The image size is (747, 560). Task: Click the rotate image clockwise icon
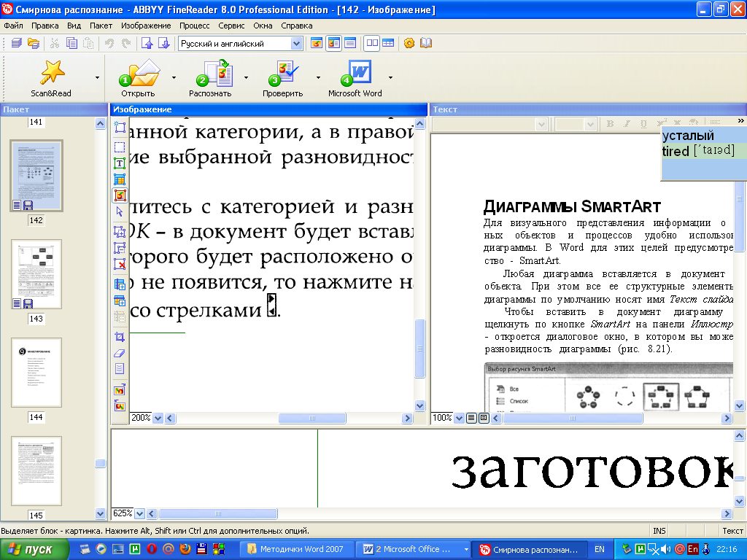120,389
